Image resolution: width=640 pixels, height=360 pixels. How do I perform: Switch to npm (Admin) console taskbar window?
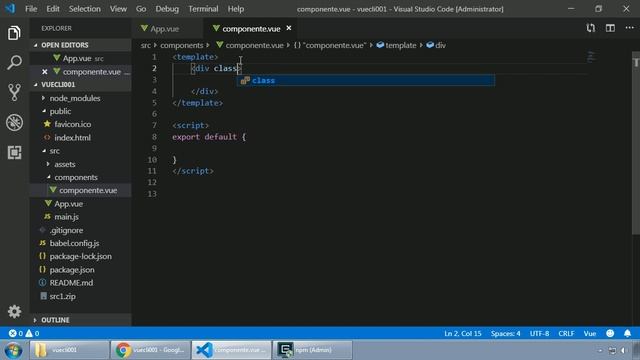(x=313, y=350)
